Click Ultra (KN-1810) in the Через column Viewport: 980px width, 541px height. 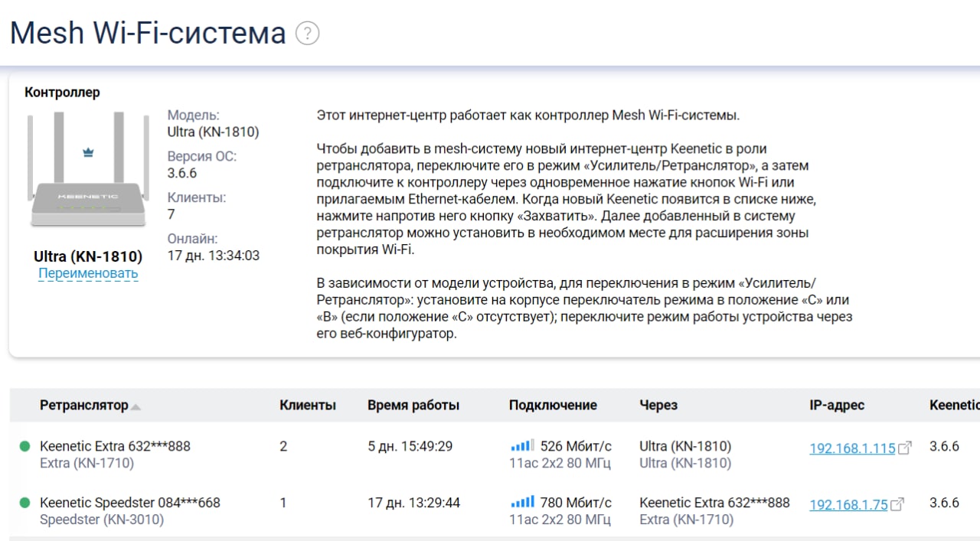685,446
